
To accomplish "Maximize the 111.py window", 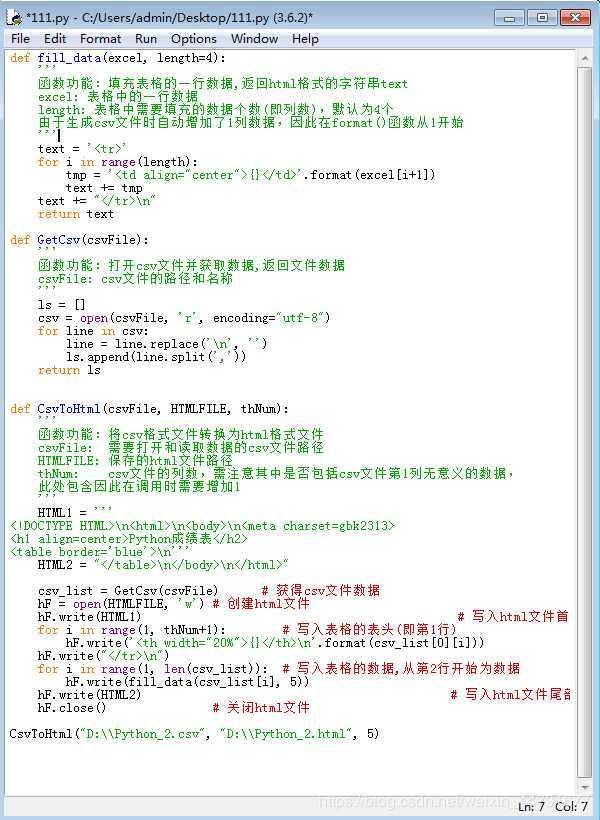I will tap(542, 18).
